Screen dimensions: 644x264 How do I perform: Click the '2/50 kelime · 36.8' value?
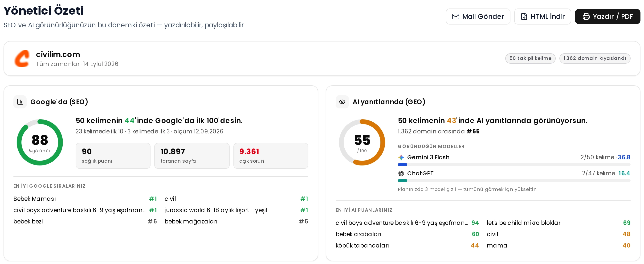(x=605, y=157)
